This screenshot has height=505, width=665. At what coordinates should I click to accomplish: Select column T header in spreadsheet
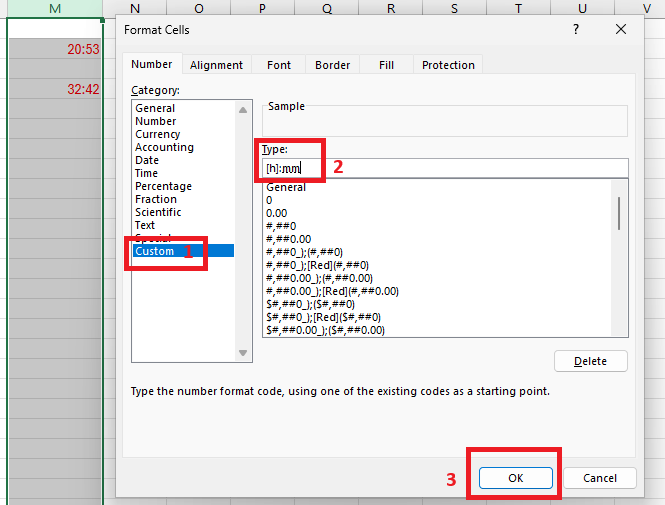[x=518, y=8]
